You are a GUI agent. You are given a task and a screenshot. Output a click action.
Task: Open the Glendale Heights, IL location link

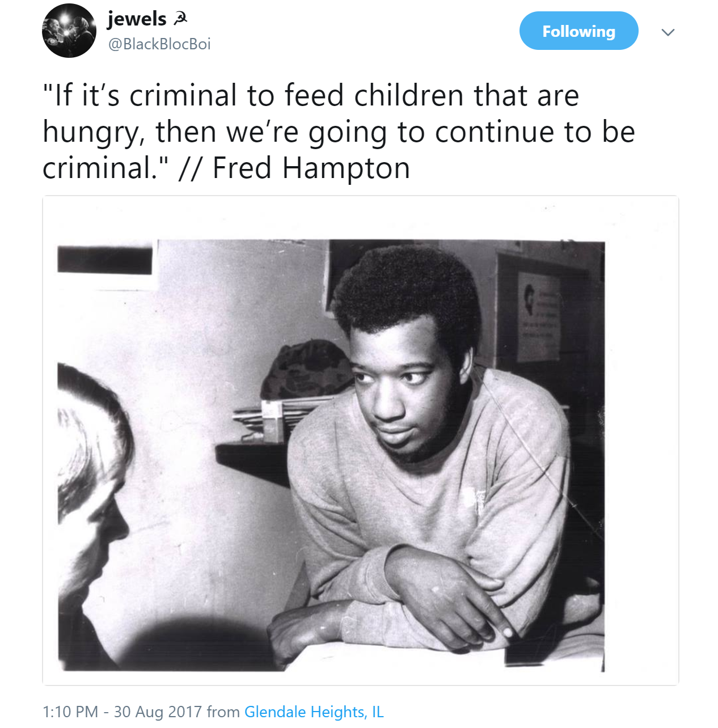(314, 712)
